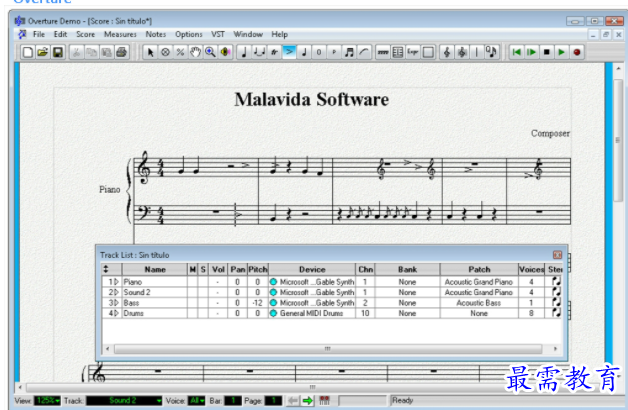The image size is (628, 410).
Task: Click the greyed clef key signature icon
Action: click(x=462, y=52)
